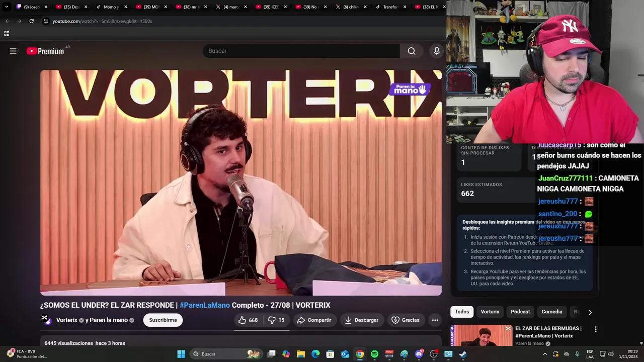644x362 pixels.
Task: Click the 6445 visualizaciones text
Action: click(x=69, y=343)
